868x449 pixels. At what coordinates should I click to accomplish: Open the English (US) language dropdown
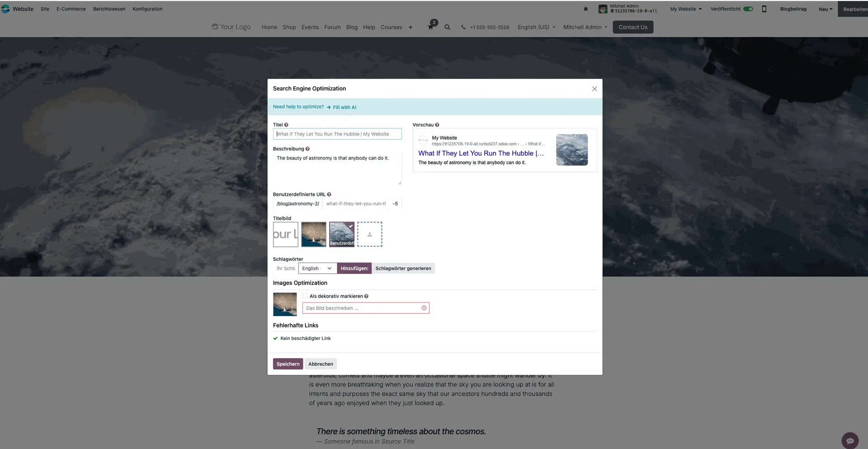click(x=536, y=27)
